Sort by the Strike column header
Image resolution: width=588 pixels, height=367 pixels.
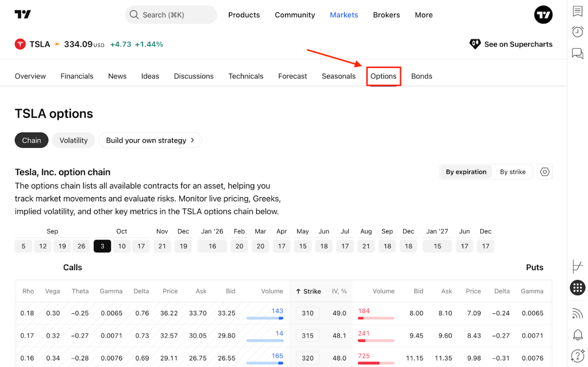point(308,291)
